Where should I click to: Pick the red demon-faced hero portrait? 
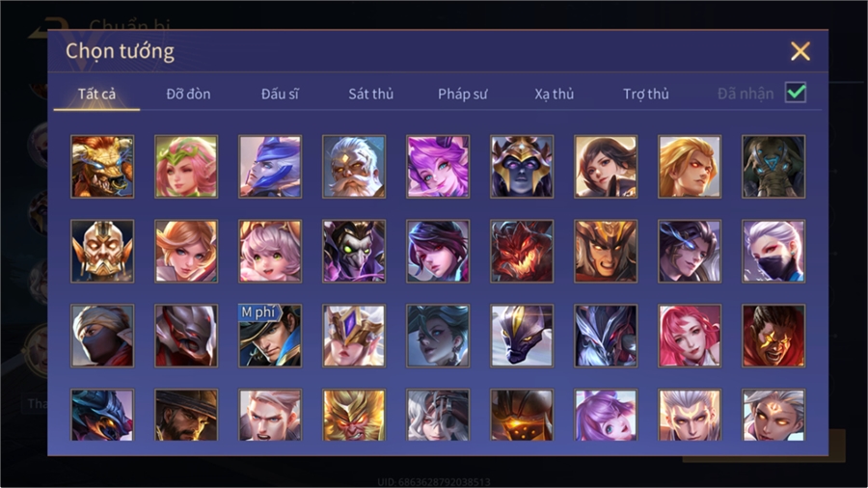[x=522, y=251]
